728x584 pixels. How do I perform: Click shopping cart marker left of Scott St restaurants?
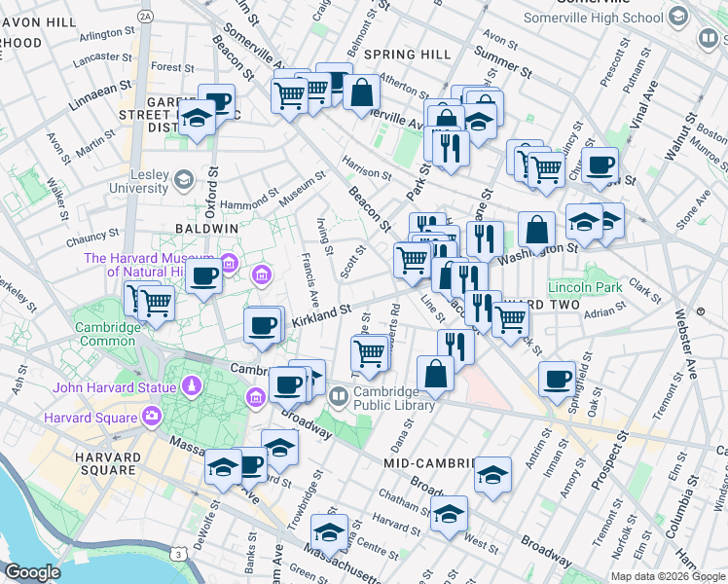pos(413,261)
